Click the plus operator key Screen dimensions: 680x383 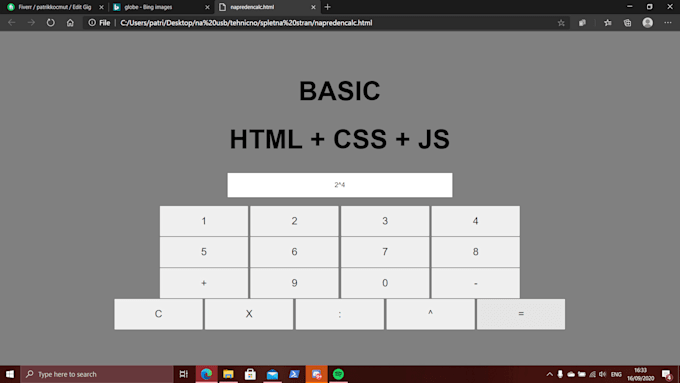tap(204, 283)
